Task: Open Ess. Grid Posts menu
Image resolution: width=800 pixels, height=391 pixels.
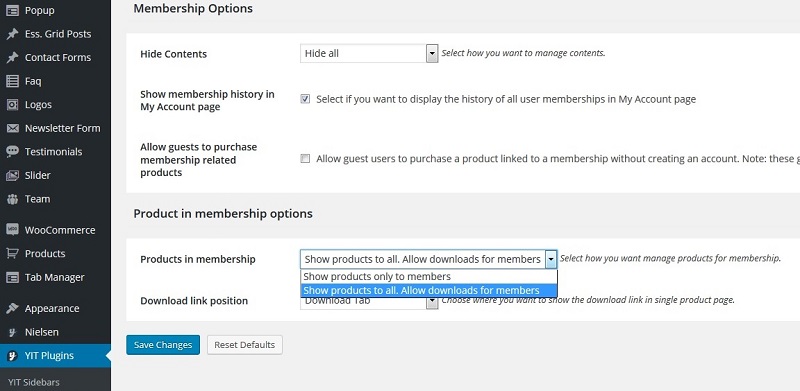Action: click(58, 34)
